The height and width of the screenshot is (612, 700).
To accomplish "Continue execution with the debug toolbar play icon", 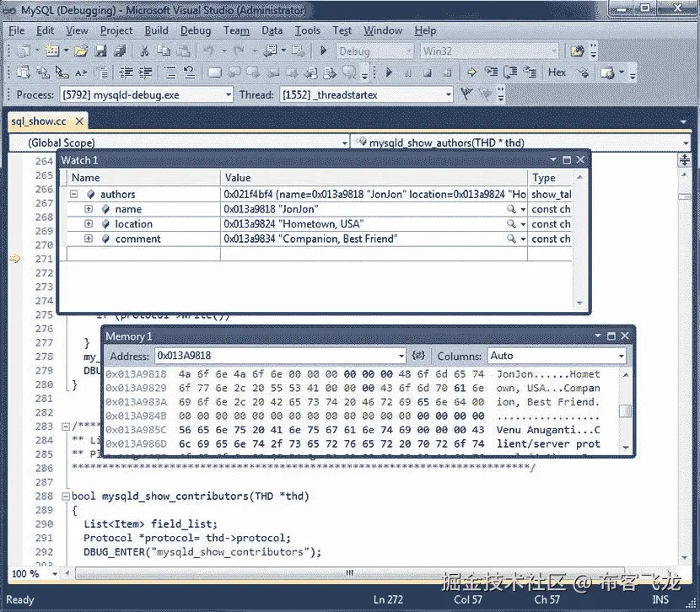I will click(x=389, y=72).
